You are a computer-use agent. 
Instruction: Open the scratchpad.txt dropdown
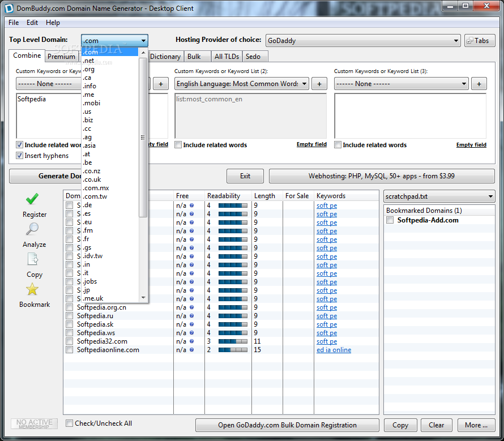(x=439, y=196)
